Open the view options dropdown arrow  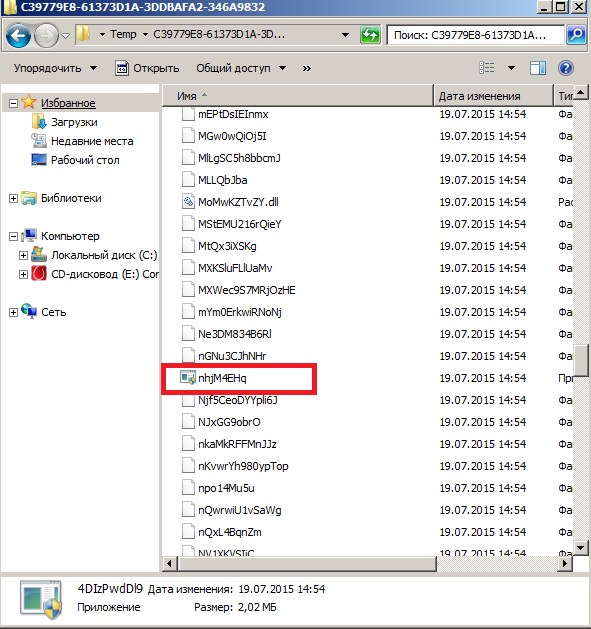[x=511, y=68]
